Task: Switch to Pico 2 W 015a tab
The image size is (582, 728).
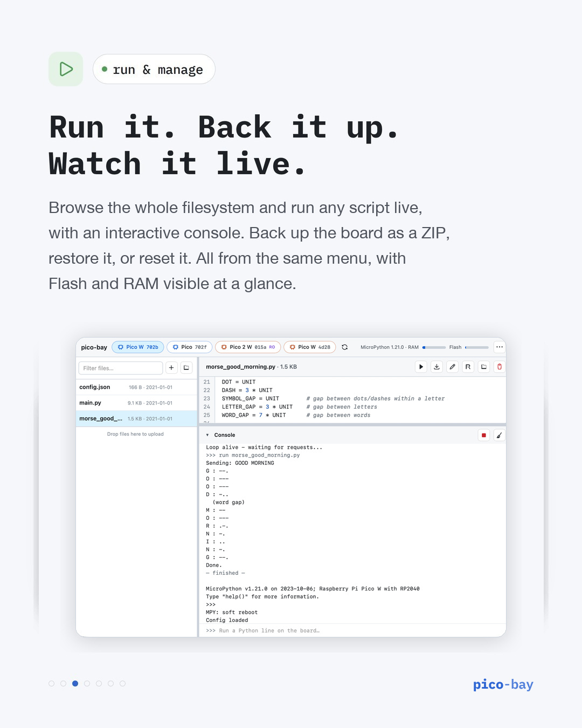Action: tap(248, 347)
